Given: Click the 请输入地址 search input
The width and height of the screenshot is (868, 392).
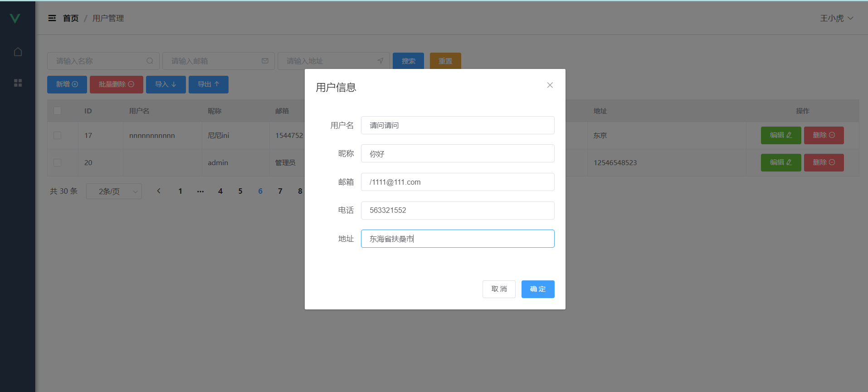Looking at the screenshot, I should tap(334, 61).
